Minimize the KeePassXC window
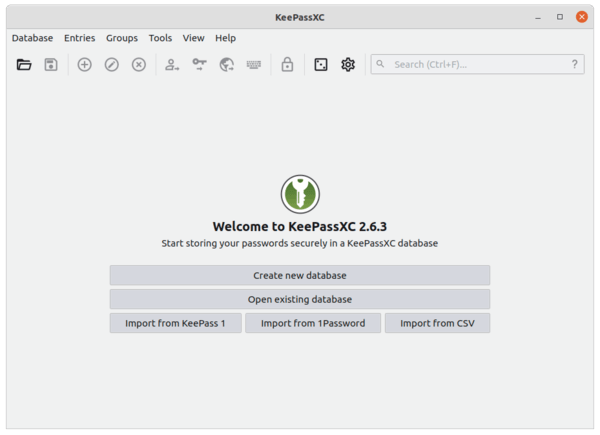This screenshot has width=600, height=435. pyautogui.click(x=538, y=17)
